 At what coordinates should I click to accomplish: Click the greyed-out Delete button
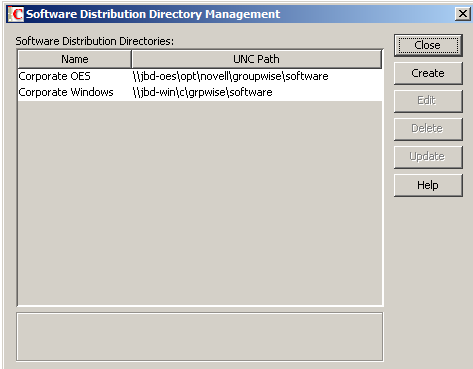[428, 129]
